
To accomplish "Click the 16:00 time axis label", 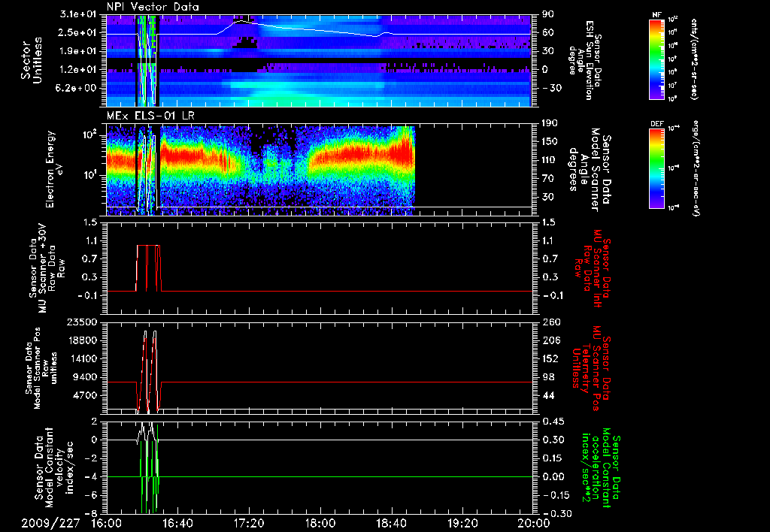I will coord(107,523).
